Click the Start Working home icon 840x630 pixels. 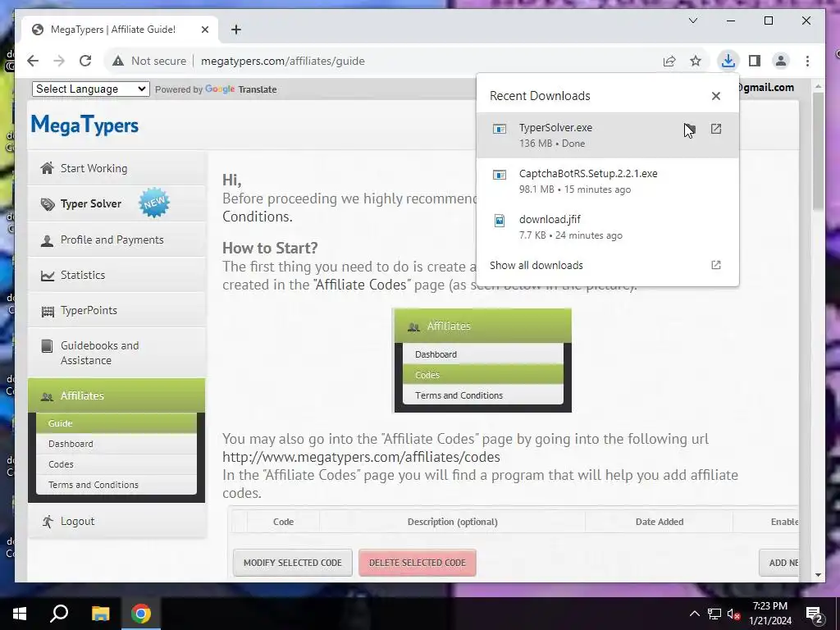click(x=47, y=168)
